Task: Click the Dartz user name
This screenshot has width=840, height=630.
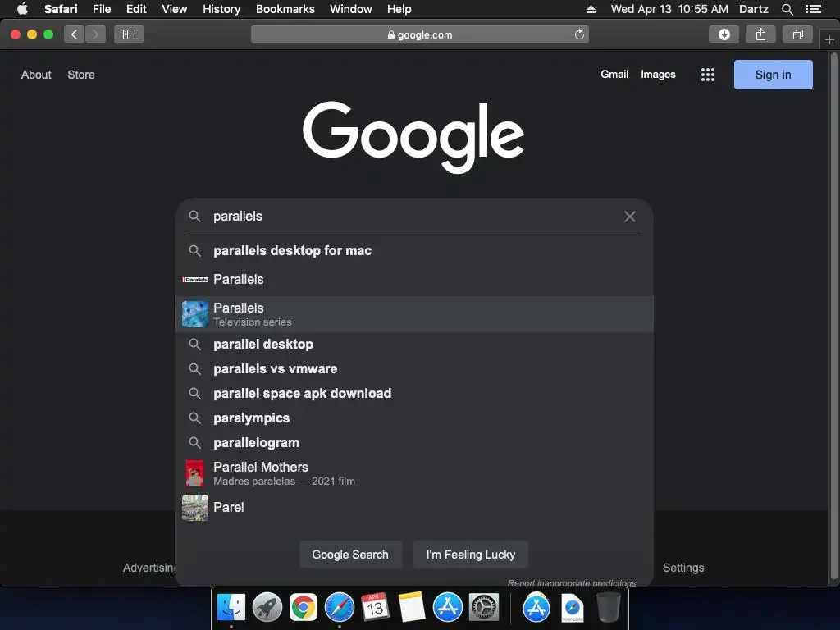Action: click(x=753, y=9)
